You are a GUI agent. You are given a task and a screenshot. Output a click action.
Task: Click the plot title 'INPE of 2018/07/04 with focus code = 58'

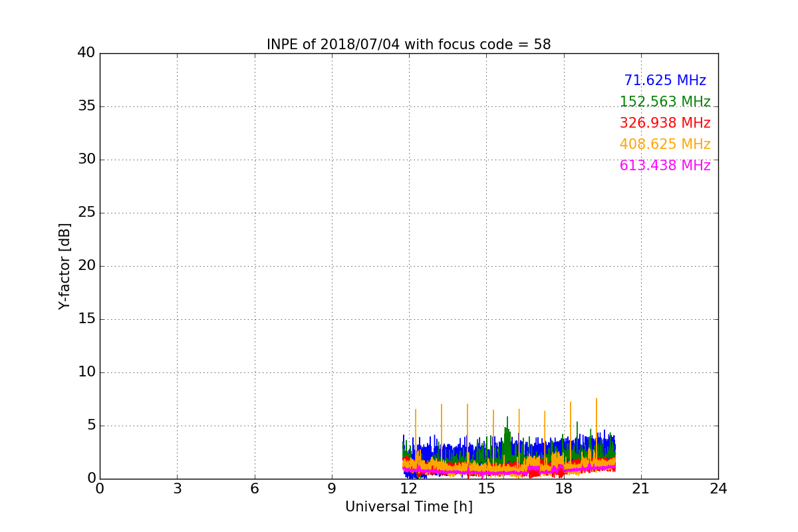coord(408,45)
